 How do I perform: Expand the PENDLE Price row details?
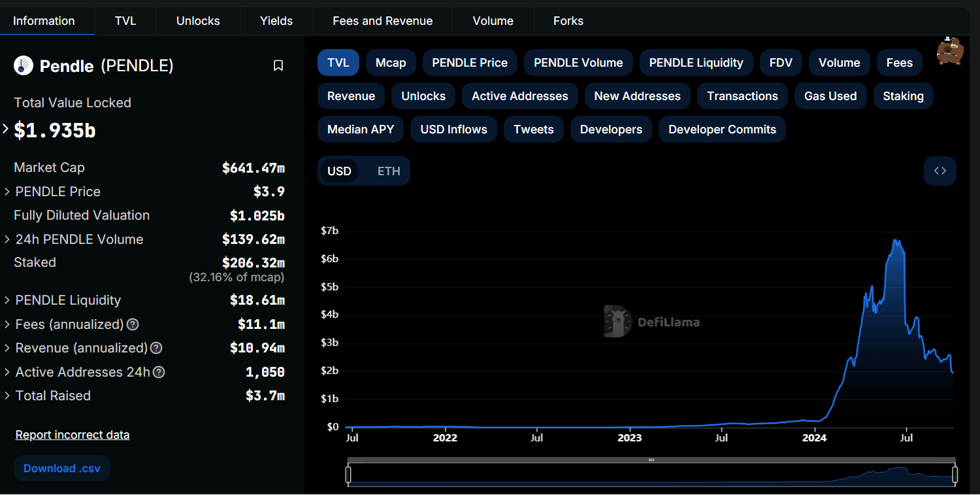(7, 192)
